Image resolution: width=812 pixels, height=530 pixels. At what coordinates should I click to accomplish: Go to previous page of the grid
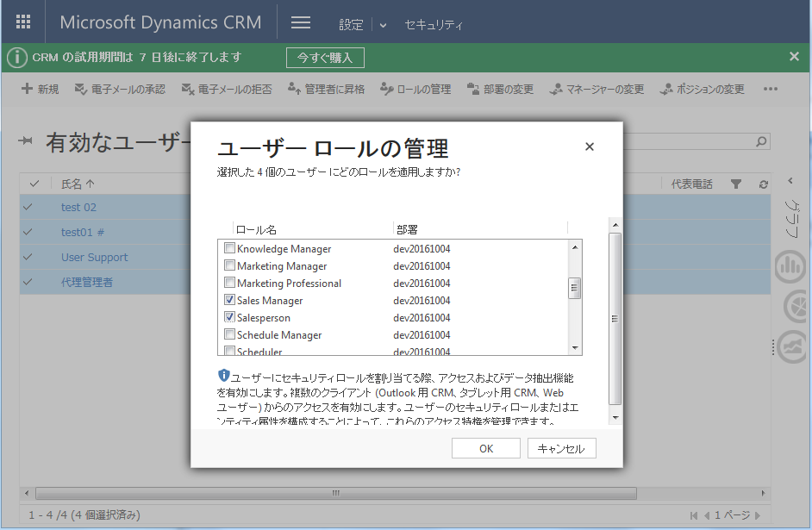tap(707, 515)
